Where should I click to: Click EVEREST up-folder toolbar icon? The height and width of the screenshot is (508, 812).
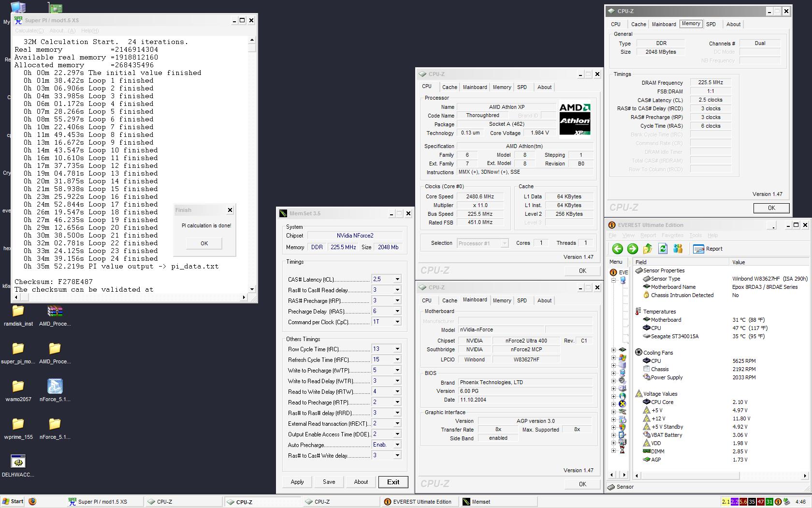pos(648,249)
